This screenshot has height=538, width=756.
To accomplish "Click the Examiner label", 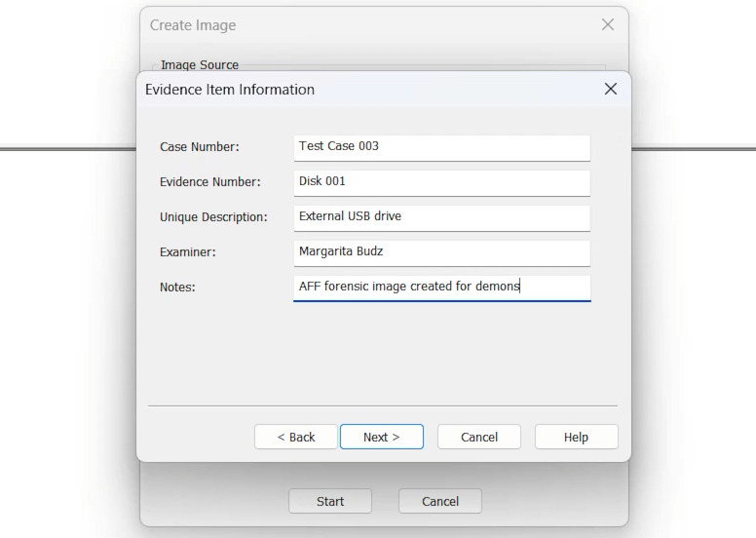I will click(x=188, y=251).
